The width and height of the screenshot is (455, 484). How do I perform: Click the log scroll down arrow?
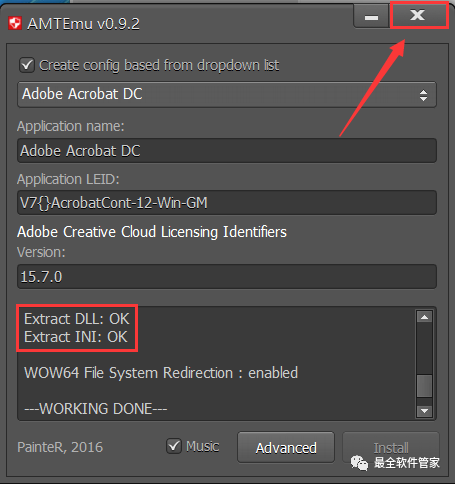[424, 411]
